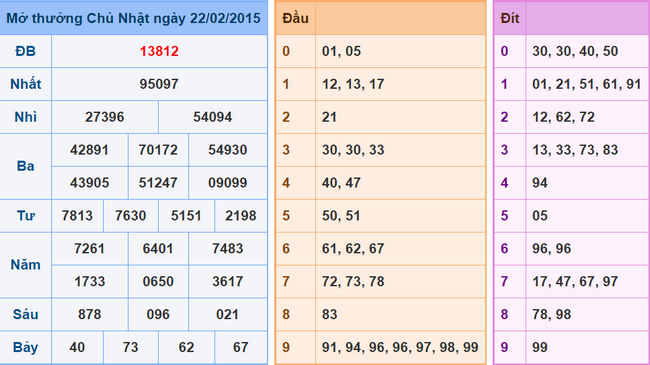Screen dimensions: 650x365
Task: Click Đít row values '30, 30, 40, 50'
Action: [575, 51]
